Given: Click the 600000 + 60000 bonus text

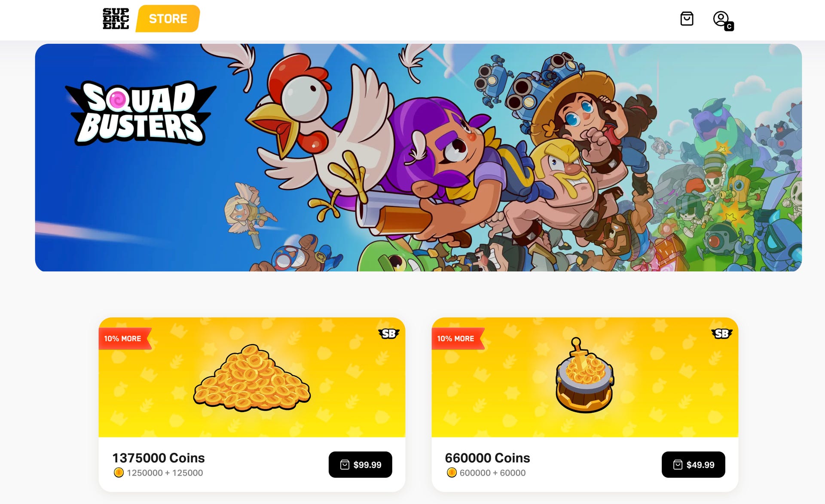Looking at the screenshot, I should pyautogui.click(x=492, y=473).
